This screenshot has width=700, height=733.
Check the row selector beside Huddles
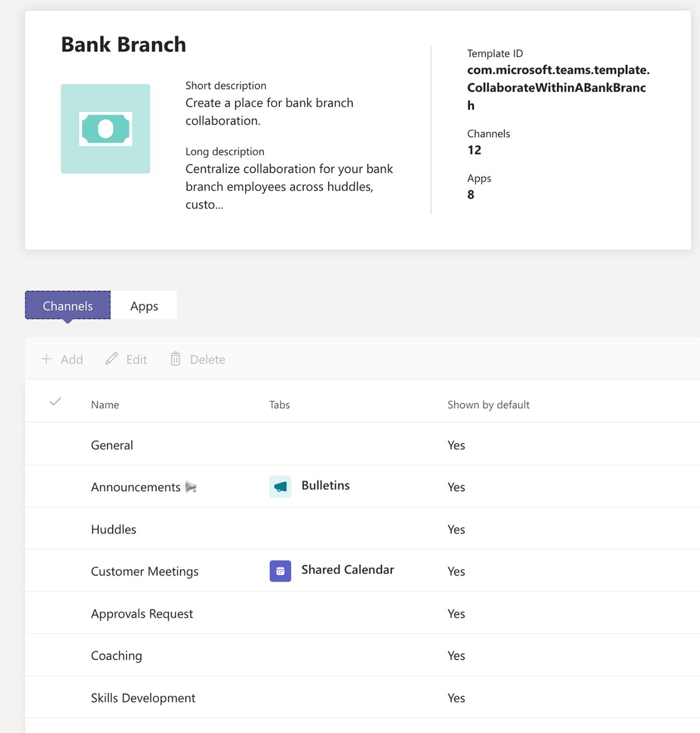click(x=55, y=529)
